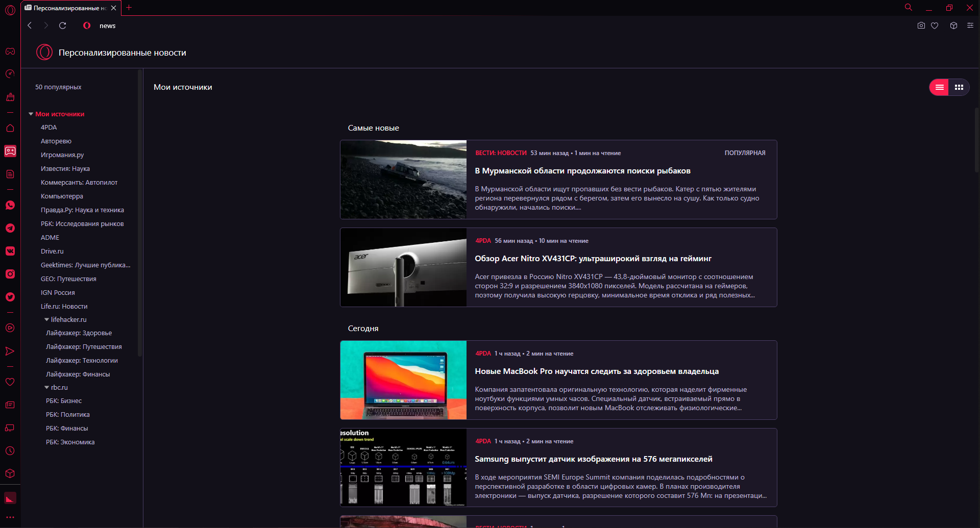The width and height of the screenshot is (980, 528).
Task: Open Instagram in sidebar
Action: (10, 274)
